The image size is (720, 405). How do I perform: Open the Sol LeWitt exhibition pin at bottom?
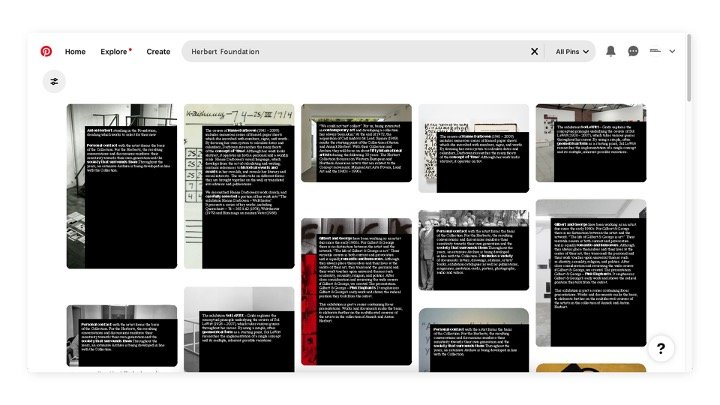[239, 330]
